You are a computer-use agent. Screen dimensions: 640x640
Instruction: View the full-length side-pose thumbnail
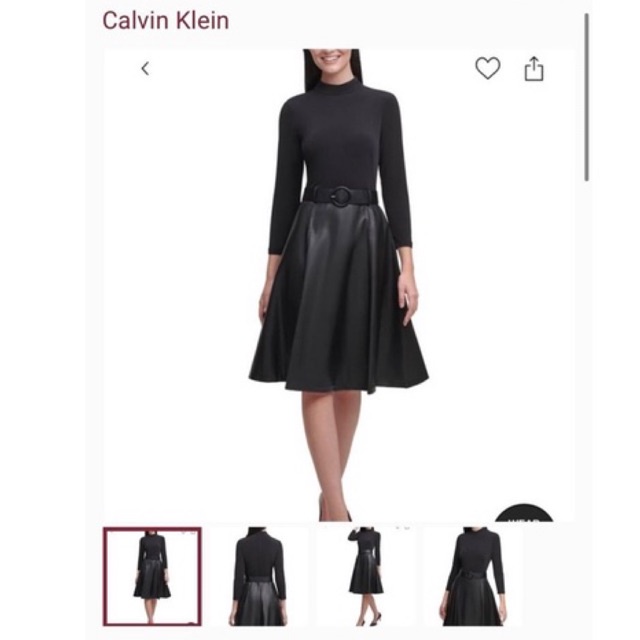pos(366,576)
